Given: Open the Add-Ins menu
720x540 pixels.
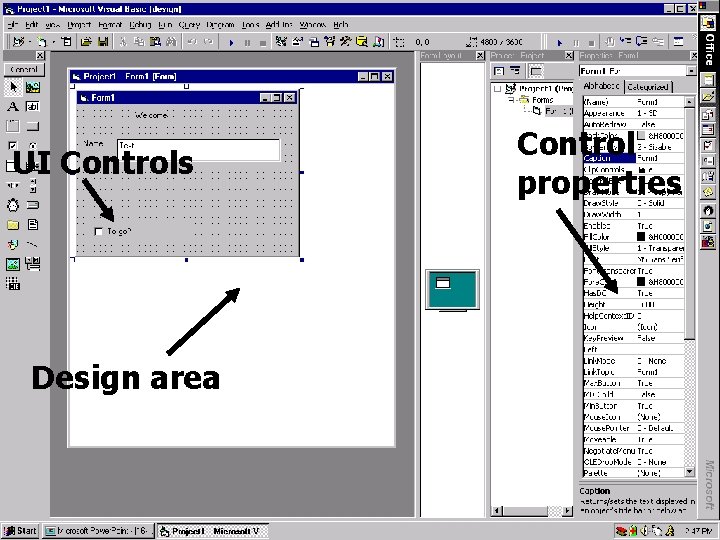Looking at the screenshot, I should coord(279,25).
